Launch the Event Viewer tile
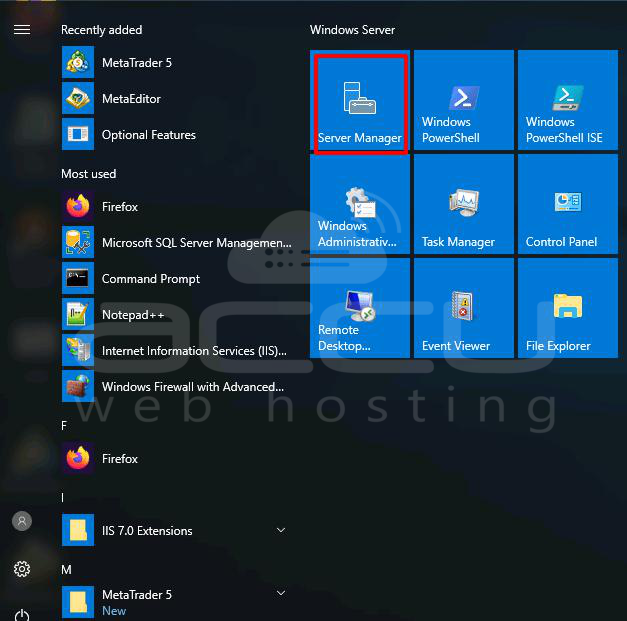The image size is (627, 621). (464, 308)
